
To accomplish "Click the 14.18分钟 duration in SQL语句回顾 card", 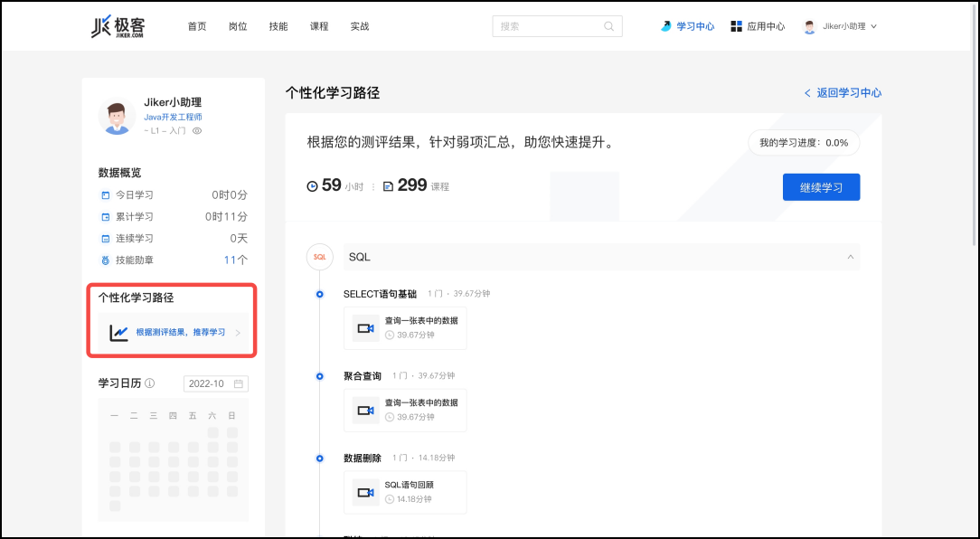I will point(414,499).
